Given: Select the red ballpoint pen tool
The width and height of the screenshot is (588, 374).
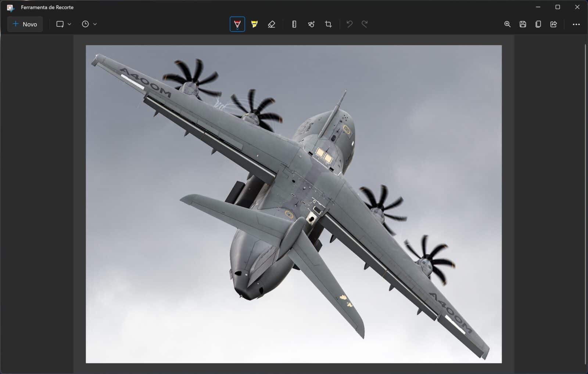Looking at the screenshot, I should click(x=237, y=24).
